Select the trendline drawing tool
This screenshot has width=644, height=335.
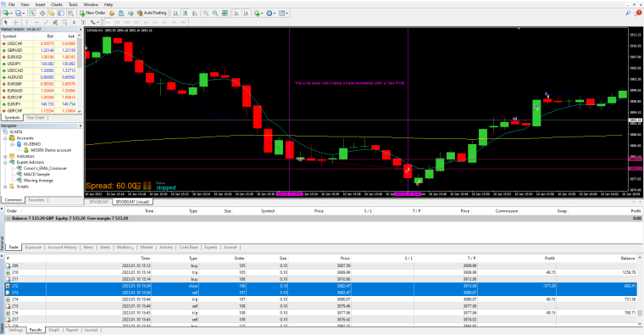[x=46, y=22]
